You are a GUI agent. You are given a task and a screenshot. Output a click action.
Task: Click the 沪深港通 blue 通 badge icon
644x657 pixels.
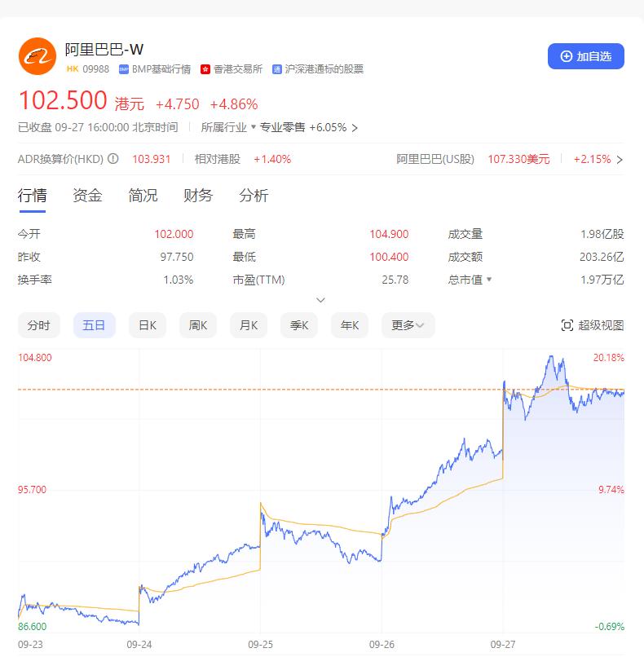click(x=276, y=69)
